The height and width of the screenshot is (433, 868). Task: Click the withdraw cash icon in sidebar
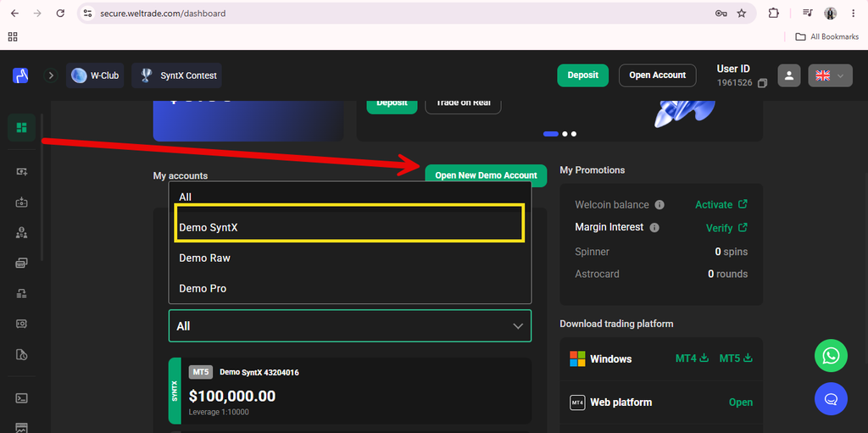click(x=21, y=203)
